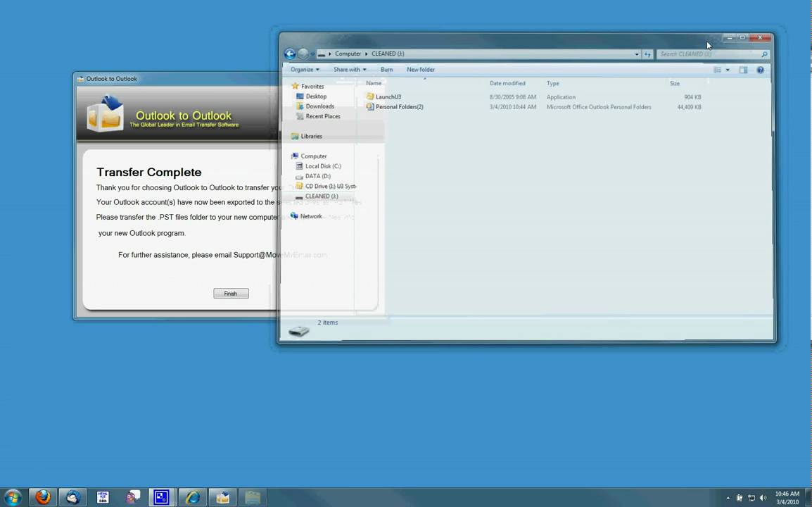Image resolution: width=812 pixels, height=507 pixels.
Task: Click Burn in the Explorer toolbar
Action: tap(387, 70)
